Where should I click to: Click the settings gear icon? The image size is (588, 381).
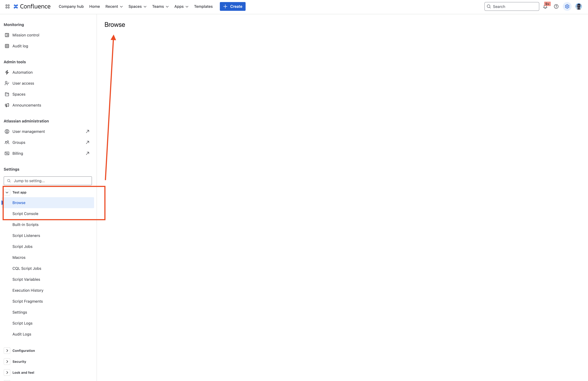[x=567, y=7]
